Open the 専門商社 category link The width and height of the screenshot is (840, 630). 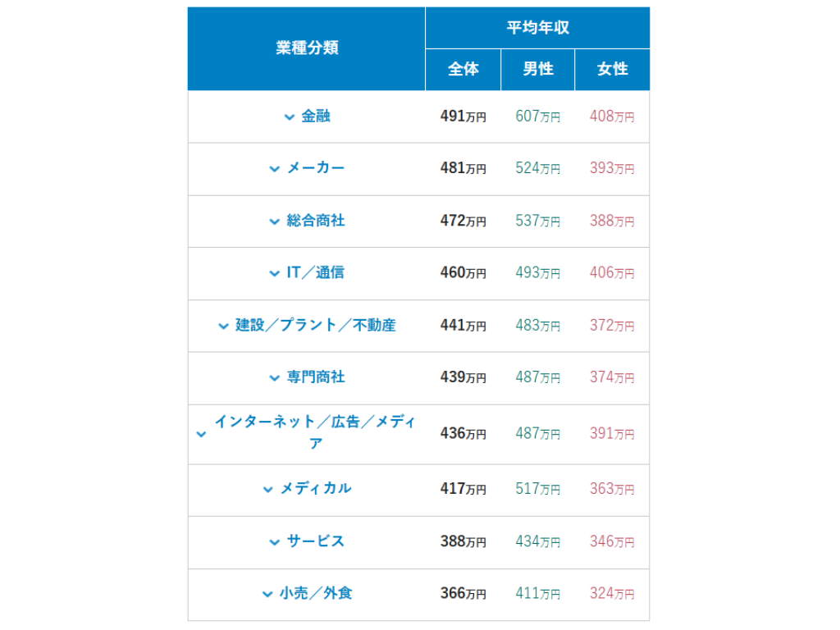(316, 377)
